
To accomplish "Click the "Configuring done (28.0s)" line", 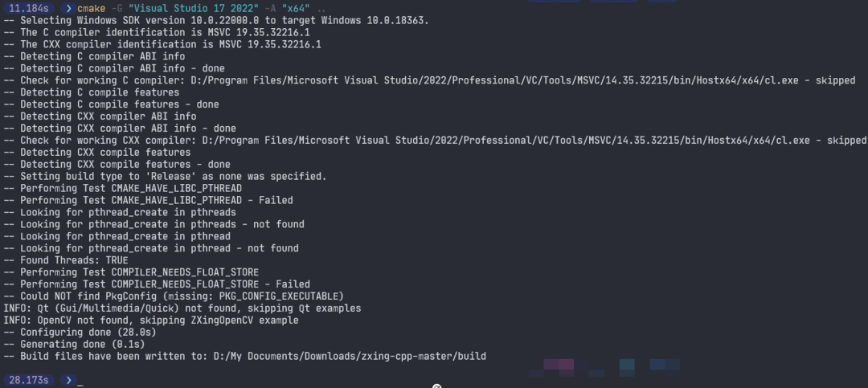I will coord(88,332).
